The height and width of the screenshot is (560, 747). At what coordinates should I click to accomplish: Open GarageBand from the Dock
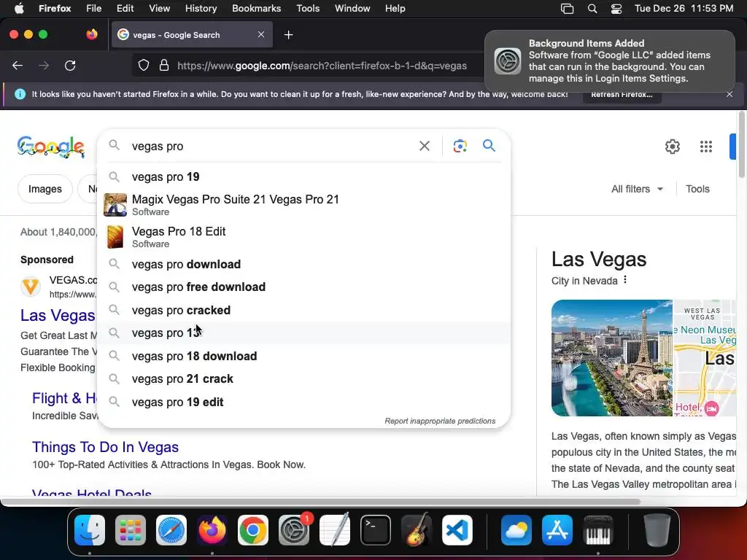click(417, 530)
